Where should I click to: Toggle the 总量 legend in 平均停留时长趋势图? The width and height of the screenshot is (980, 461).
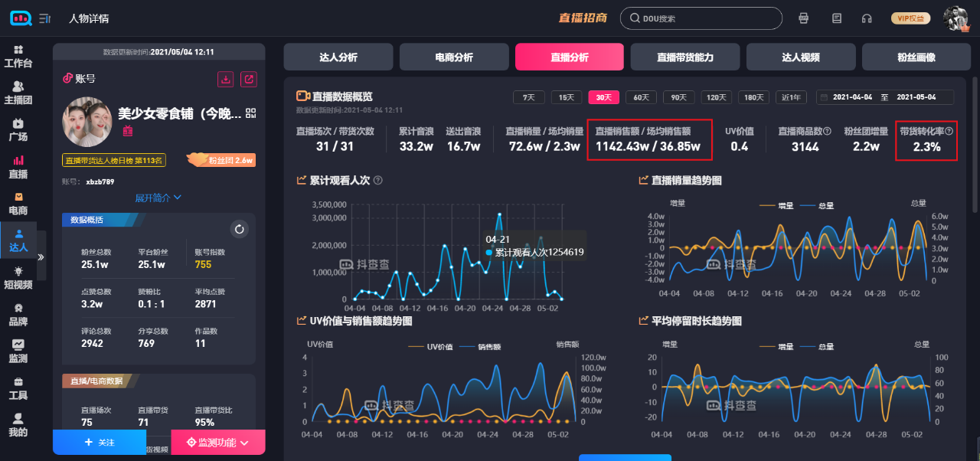[x=818, y=345]
